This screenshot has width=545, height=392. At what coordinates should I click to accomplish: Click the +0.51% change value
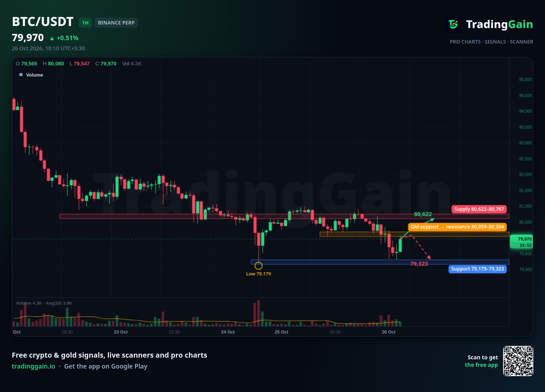(x=67, y=38)
